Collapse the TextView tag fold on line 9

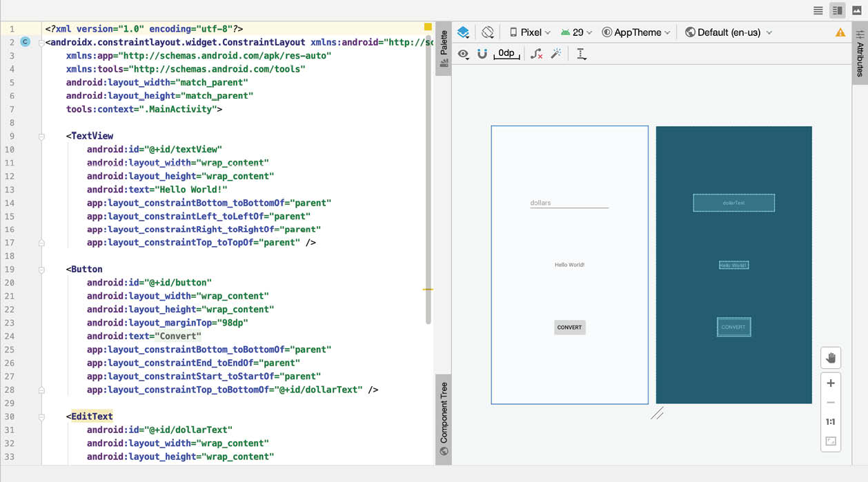41,137
